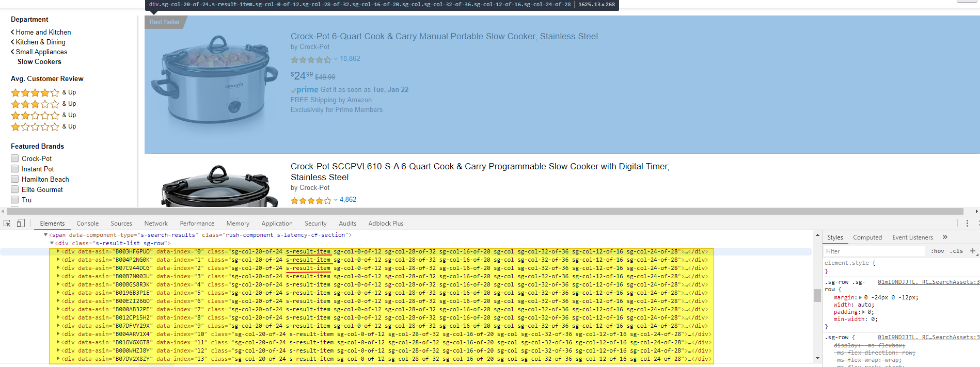980x367 pixels.
Task: Switch to the Console tab
Action: 88,224
